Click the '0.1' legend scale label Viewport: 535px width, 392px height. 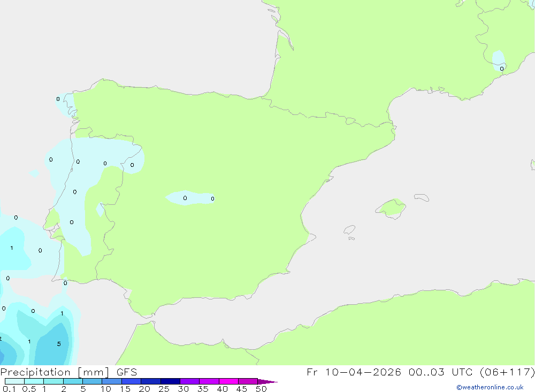point(9,389)
